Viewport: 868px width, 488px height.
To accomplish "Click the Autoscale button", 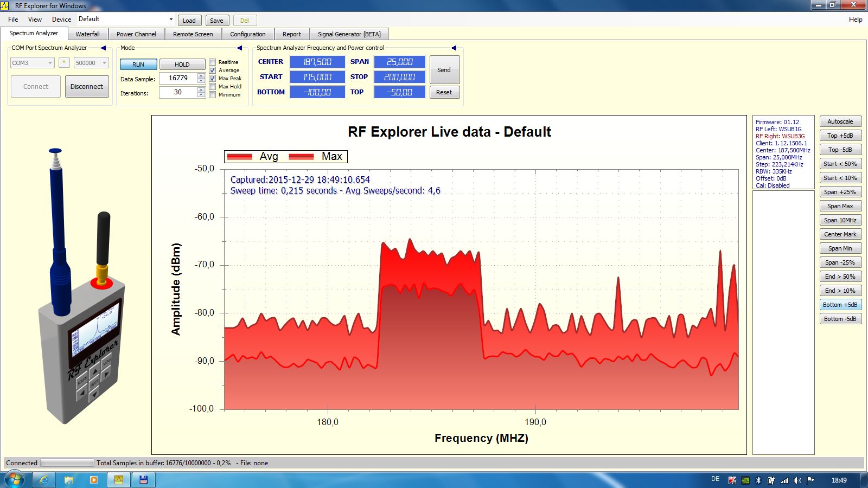I will coord(840,121).
